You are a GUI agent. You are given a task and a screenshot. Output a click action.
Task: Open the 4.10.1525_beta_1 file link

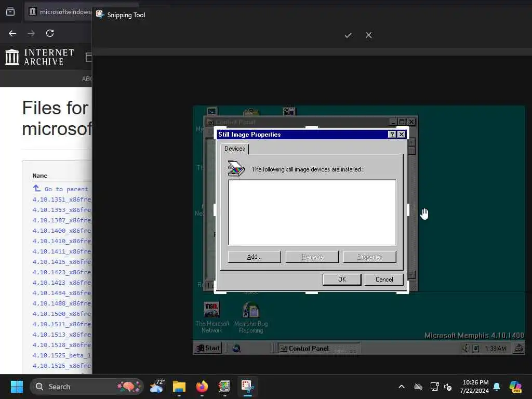coord(62,355)
